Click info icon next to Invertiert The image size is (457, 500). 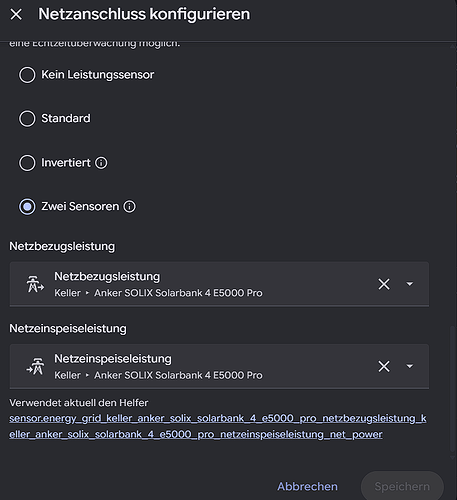(101, 163)
